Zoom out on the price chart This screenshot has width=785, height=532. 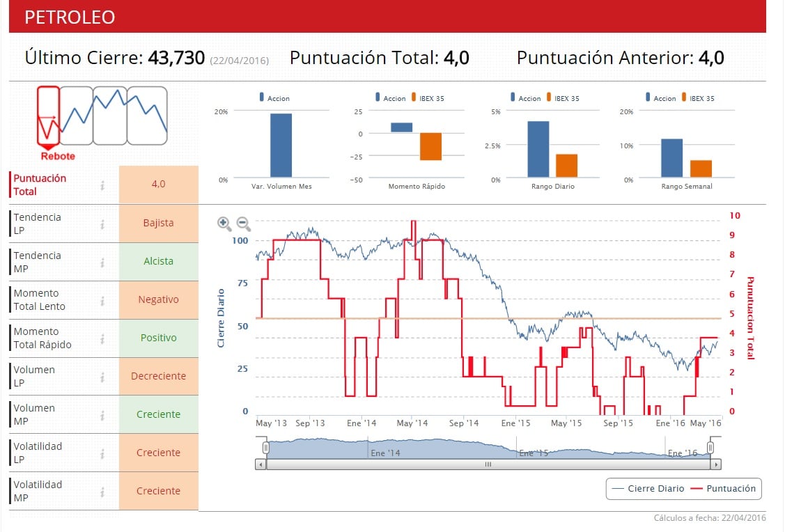[x=243, y=224]
